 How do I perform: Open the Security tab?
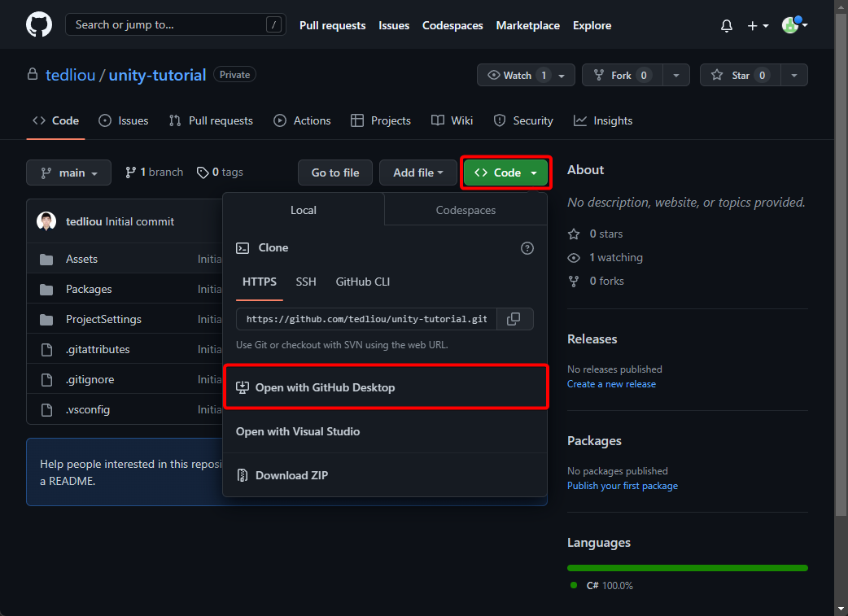coord(523,120)
